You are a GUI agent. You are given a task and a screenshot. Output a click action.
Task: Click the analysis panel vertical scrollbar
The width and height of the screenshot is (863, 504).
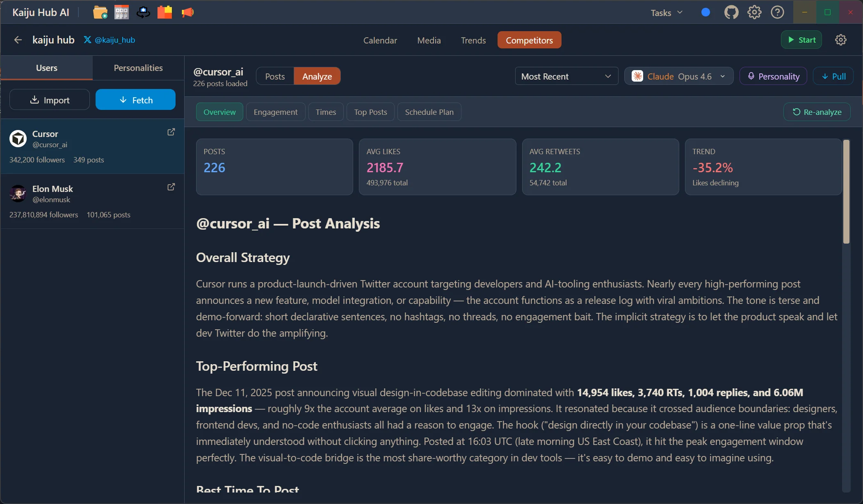coord(846,192)
